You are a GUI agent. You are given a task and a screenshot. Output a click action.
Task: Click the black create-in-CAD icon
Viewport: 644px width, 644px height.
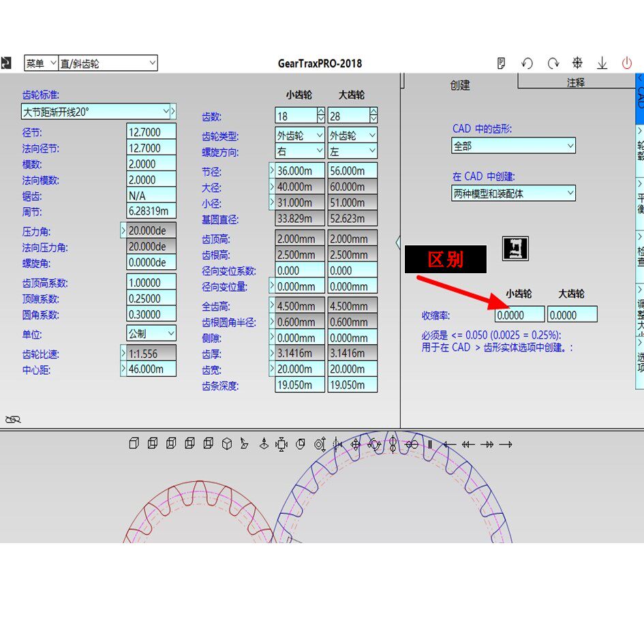pos(515,249)
